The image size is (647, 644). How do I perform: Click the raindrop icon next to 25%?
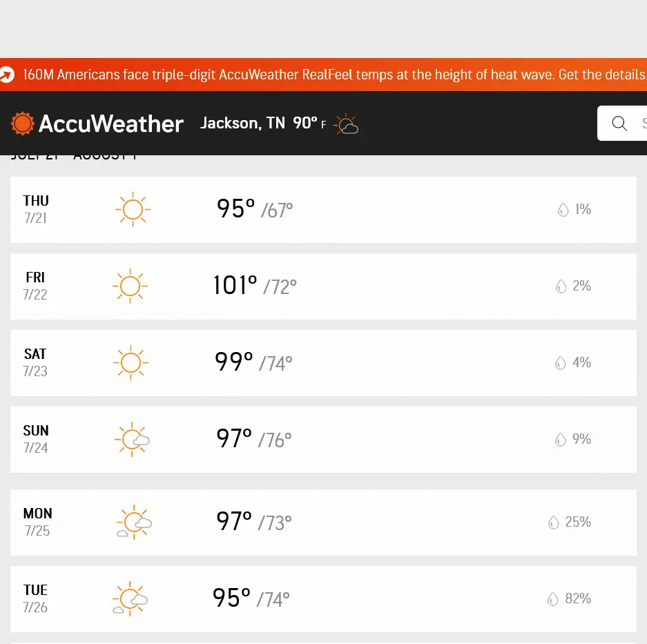[x=552, y=523]
